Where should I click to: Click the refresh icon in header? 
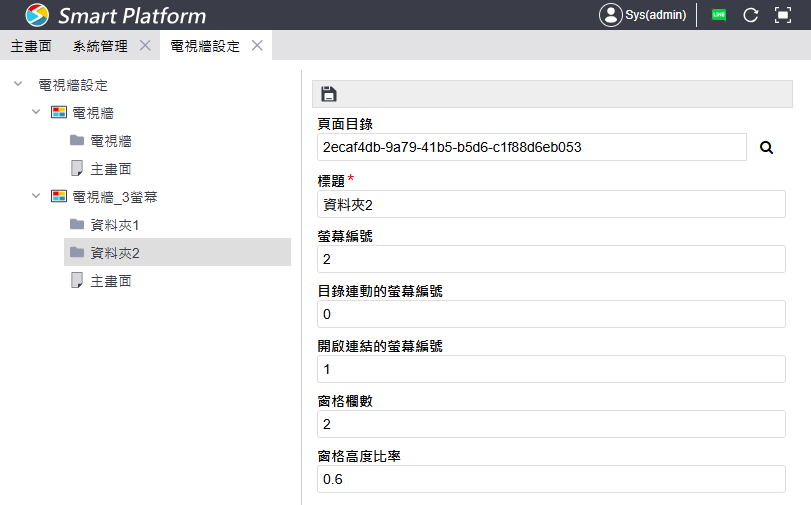[x=750, y=15]
